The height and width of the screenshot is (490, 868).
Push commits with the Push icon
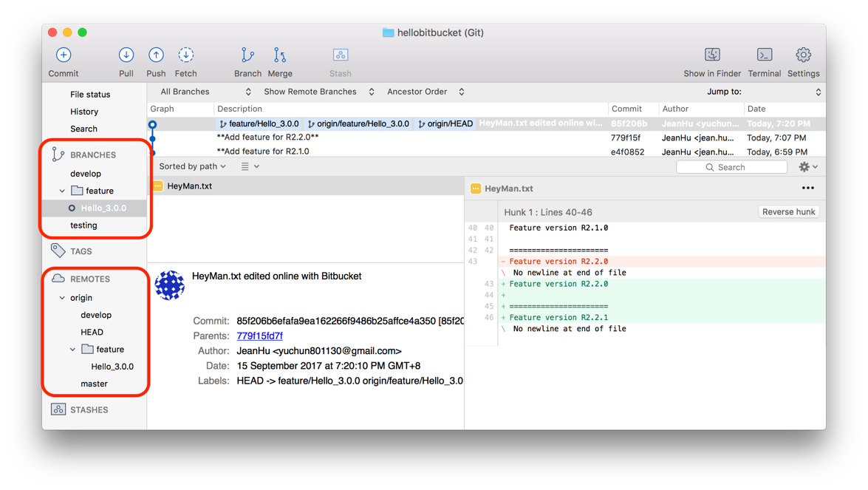click(156, 55)
